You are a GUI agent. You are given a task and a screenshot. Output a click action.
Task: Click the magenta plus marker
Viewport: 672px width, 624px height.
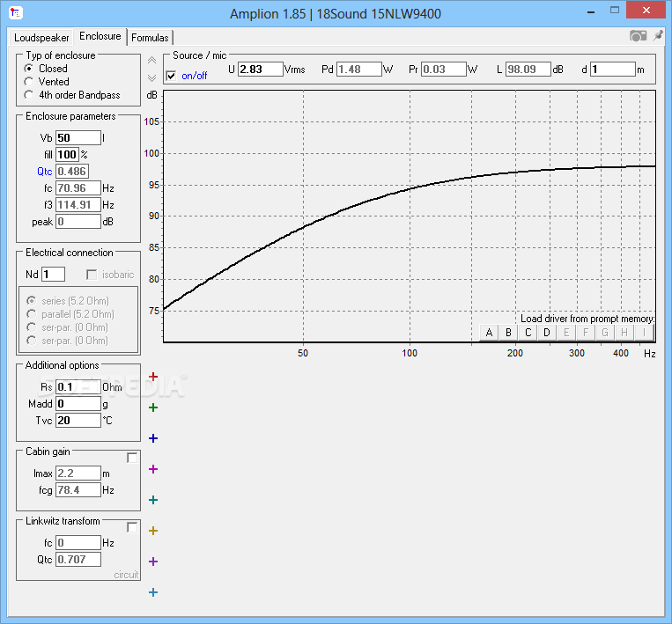click(153, 469)
